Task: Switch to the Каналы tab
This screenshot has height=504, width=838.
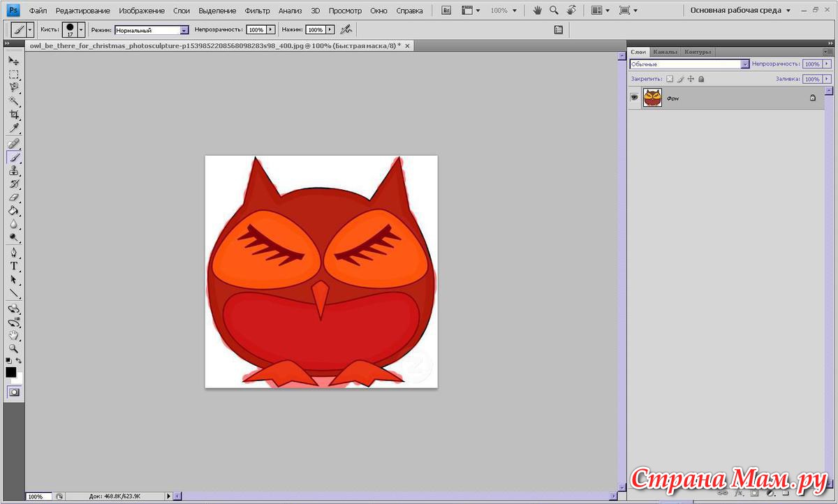Action: (x=664, y=52)
